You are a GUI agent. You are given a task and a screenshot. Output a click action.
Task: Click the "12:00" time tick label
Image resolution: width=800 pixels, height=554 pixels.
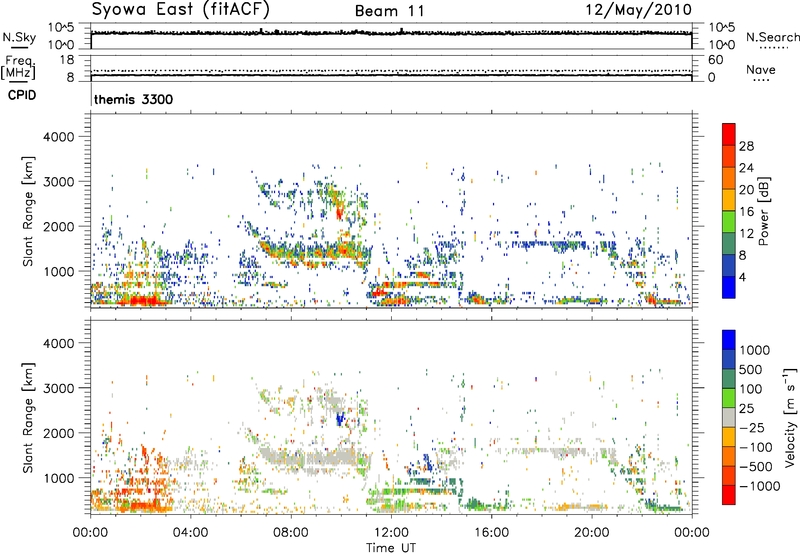(x=391, y=533)
